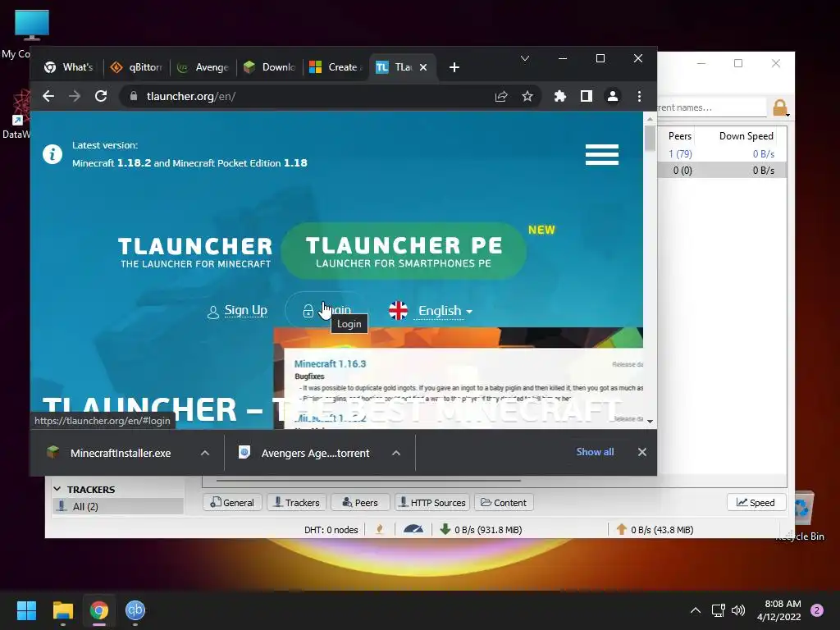Click the qBittorrent lock icon
840x630 pixels.
click(x=780, y=107)
